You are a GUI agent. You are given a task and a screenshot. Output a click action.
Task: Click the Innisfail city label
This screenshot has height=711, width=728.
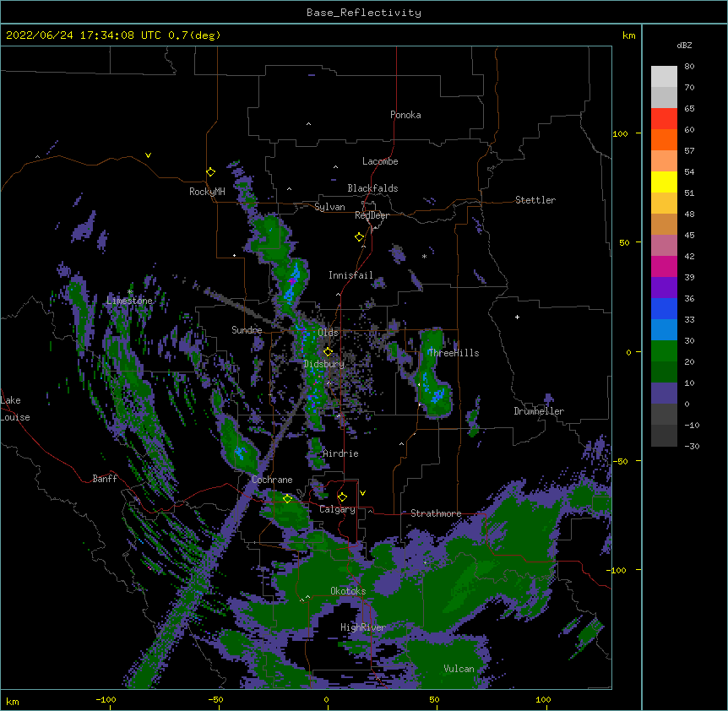tap(350, 275)
